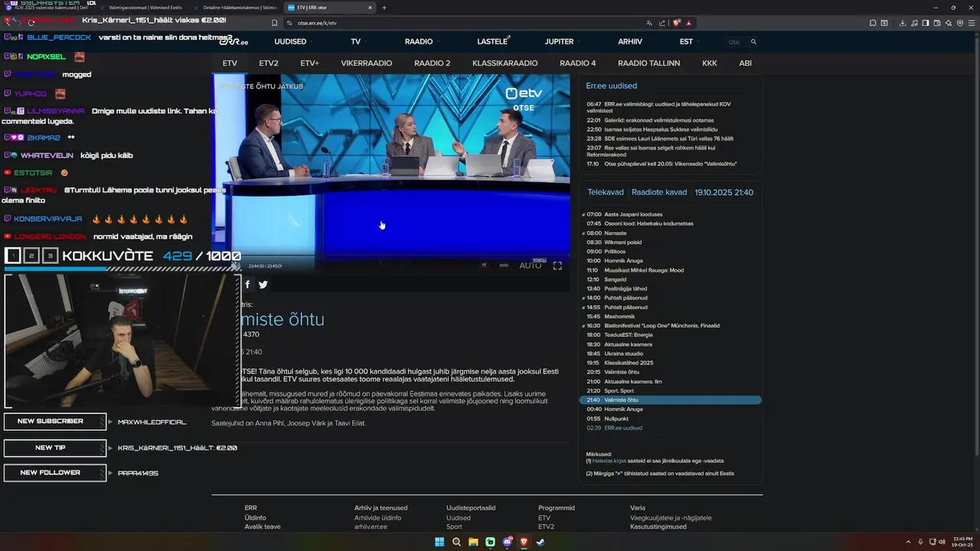Open Discord from the taskbar
This screenshot has height=551, width=980.
(507, 542)
